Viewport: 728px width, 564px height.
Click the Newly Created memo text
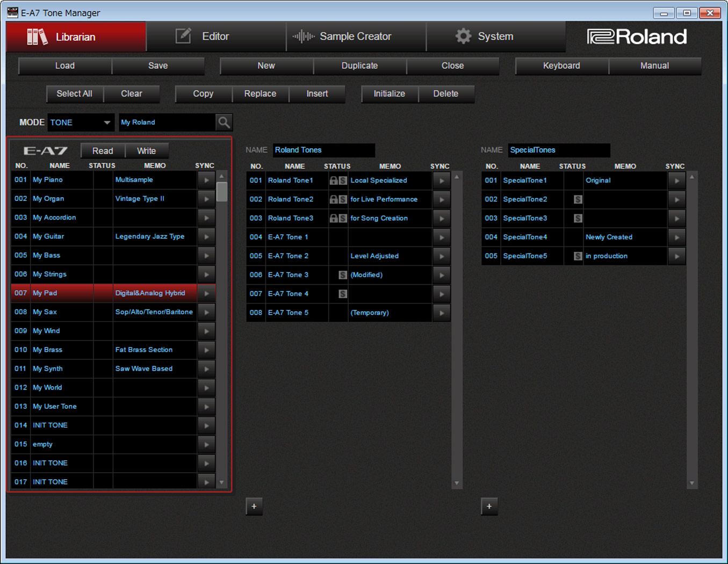pyautogui.click(x=609, y=237)
